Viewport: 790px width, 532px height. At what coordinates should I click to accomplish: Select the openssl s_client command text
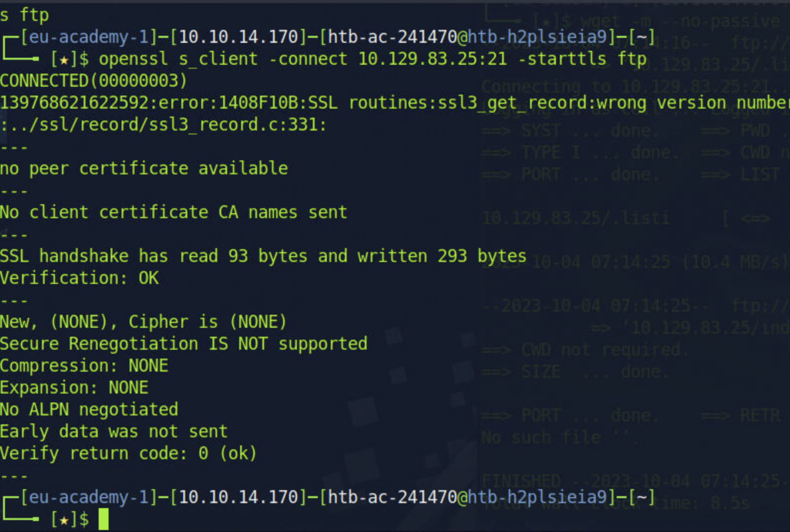(373, 59)
